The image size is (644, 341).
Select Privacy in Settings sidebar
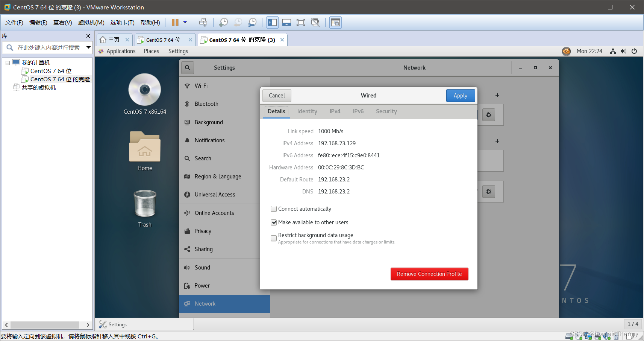[x=224, y=231]
